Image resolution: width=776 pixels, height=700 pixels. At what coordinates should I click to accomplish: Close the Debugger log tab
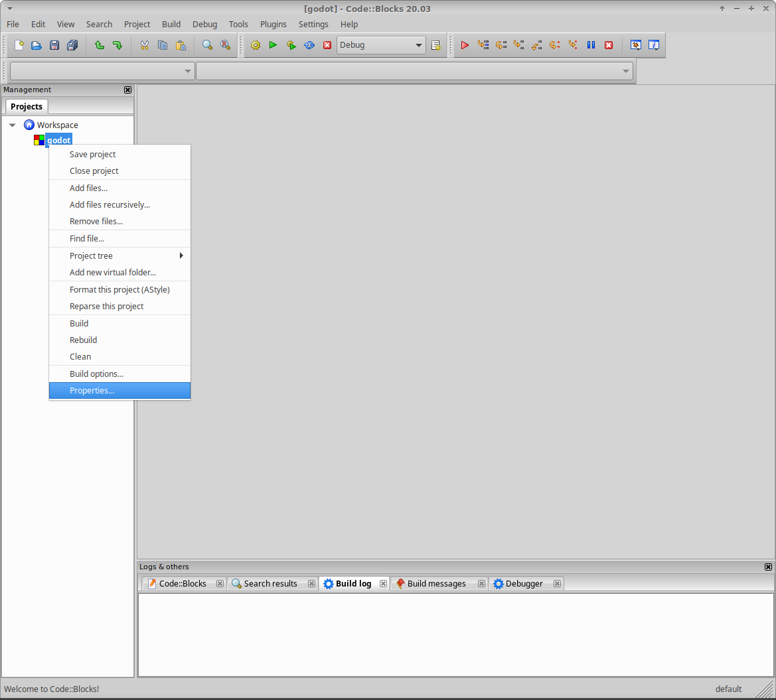point(557,583)
